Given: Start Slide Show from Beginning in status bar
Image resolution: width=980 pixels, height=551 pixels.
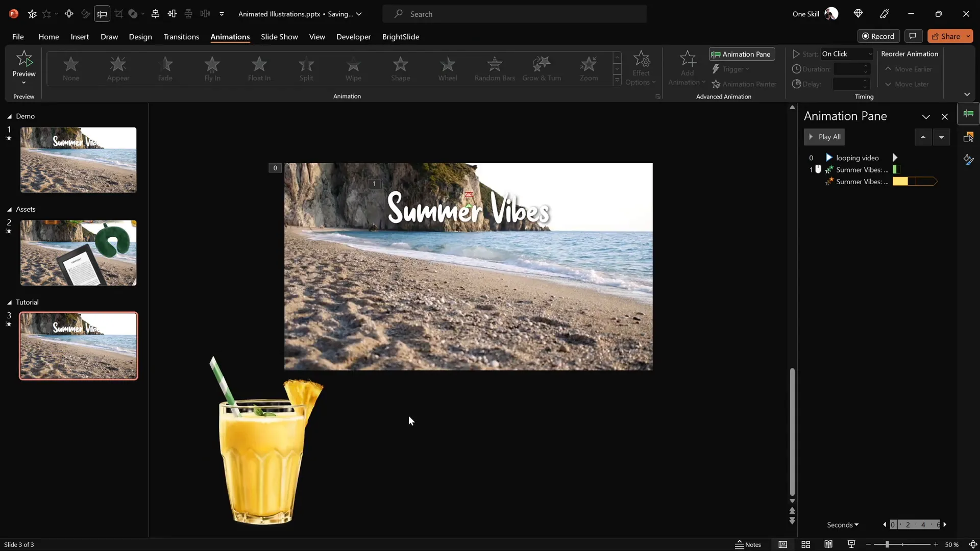Looking at the screenshot, I should pos(850,544).
